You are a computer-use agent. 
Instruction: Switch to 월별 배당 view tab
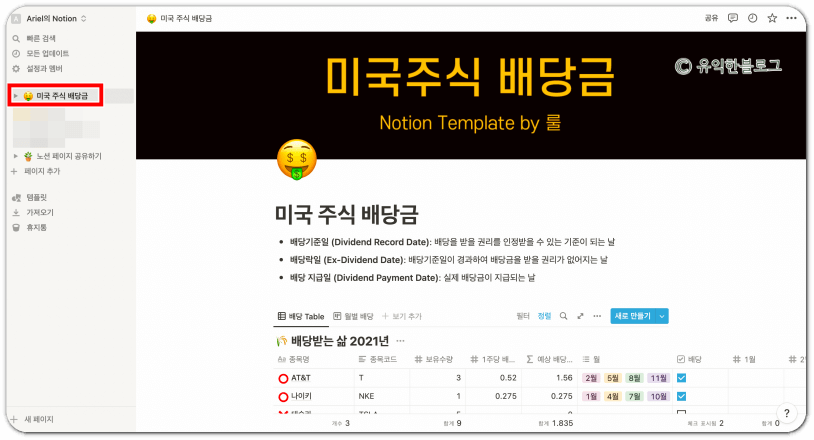point(353,317)
